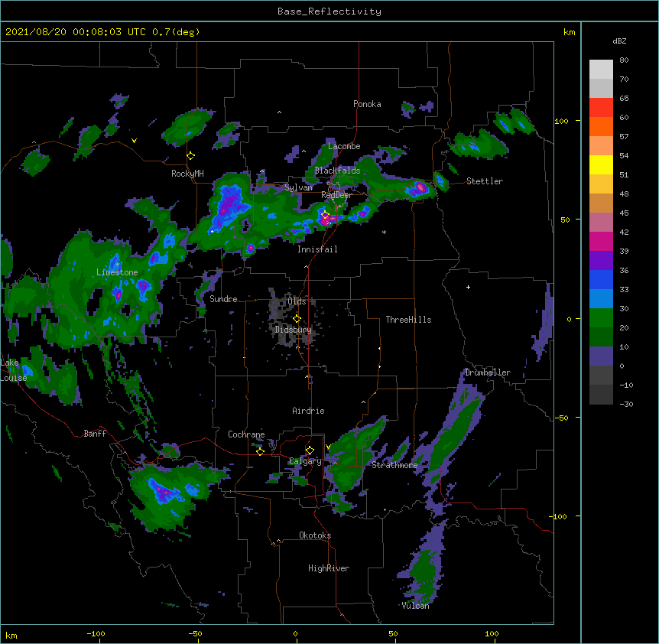Screen dimensions: 659x644
Task: Select the magenta 39–42 dBZ legend swatch
Action: [601, 242]
